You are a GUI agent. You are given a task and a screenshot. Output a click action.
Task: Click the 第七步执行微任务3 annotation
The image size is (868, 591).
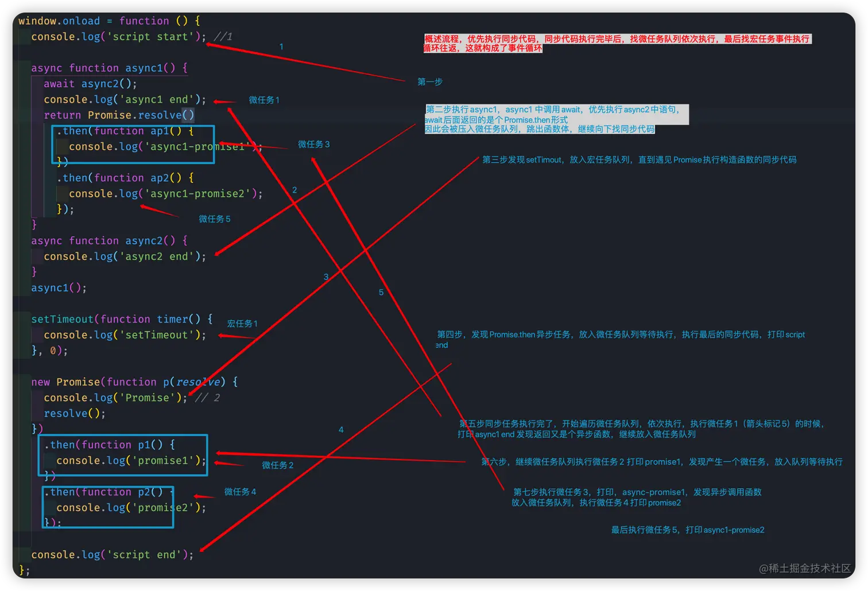(638, 497)
